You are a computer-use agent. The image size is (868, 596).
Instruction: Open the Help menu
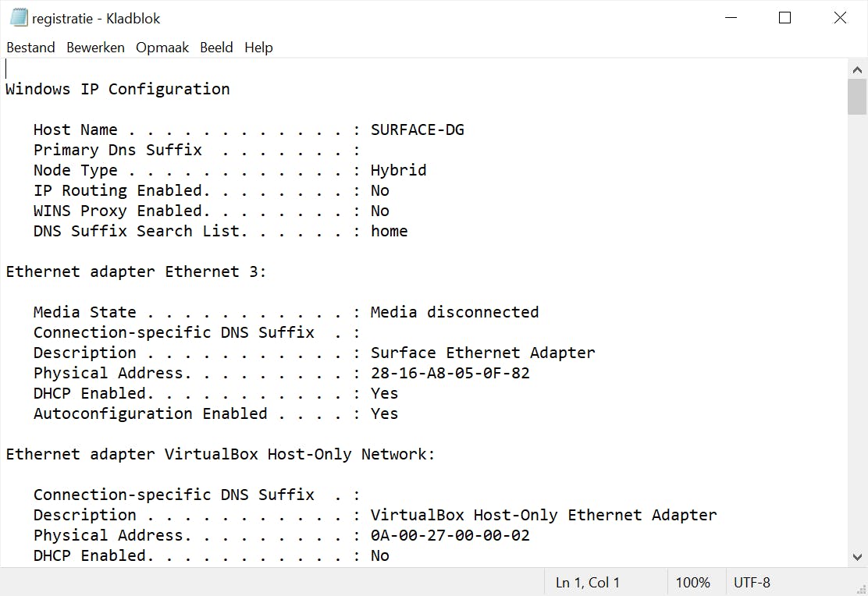[x=258, y=48]
